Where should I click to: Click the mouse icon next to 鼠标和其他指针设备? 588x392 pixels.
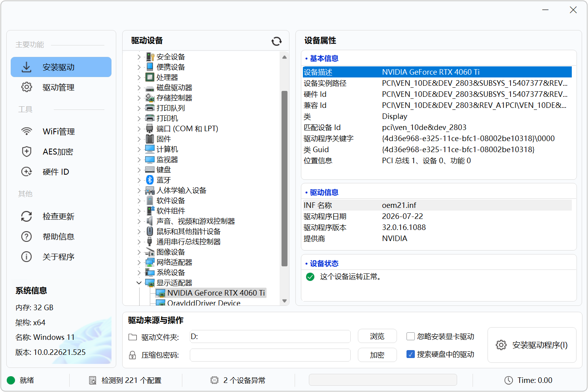click(150, 232)
